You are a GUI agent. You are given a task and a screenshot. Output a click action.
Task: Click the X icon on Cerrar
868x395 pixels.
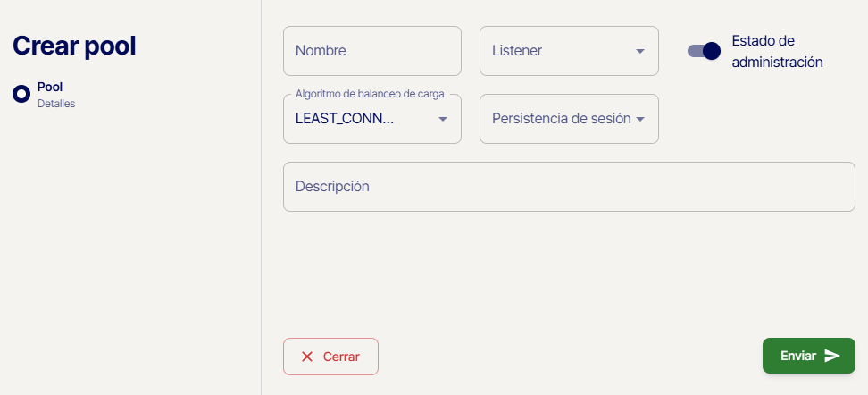307,357
